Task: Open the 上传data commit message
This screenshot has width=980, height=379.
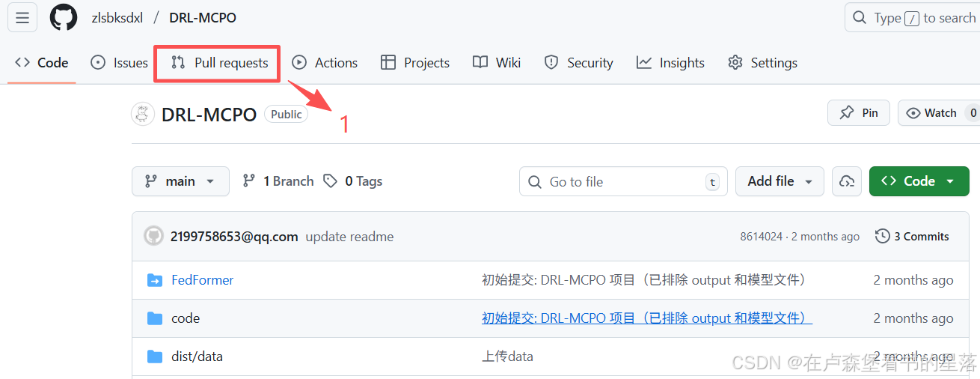Action: click(507, 357)
